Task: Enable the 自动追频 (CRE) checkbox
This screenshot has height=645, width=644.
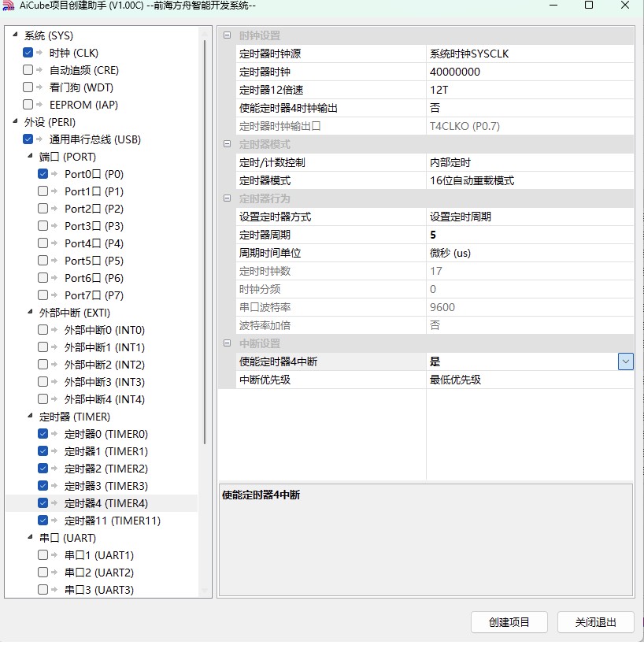Action: (28, 70)
